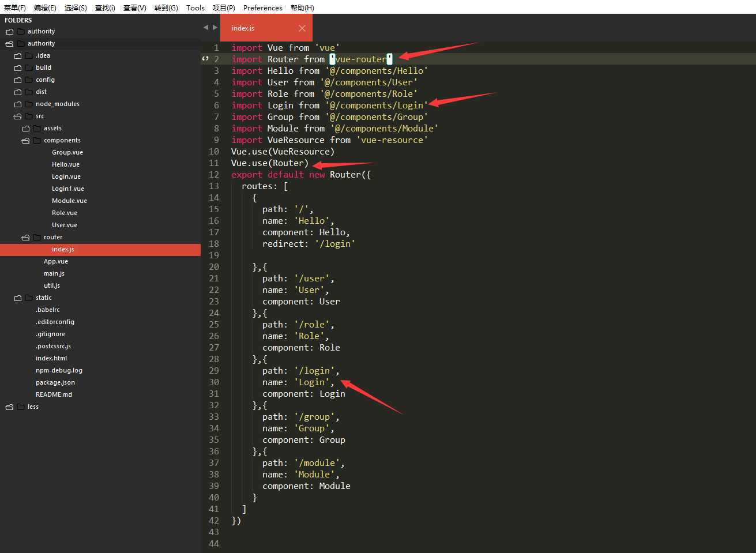Click the folder icon beside src
Screen dimensions: 756x553
pos(29,116)
